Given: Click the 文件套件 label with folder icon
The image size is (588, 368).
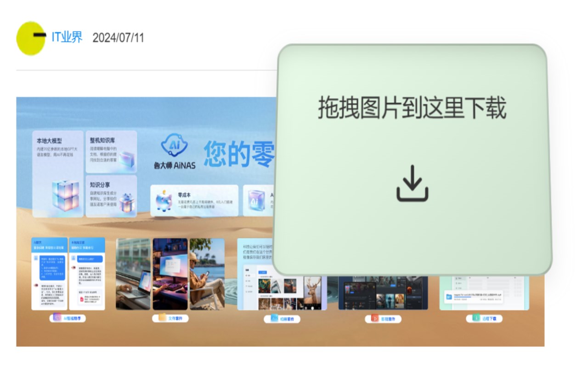Looking at the screenshot, I should (170, 317).
